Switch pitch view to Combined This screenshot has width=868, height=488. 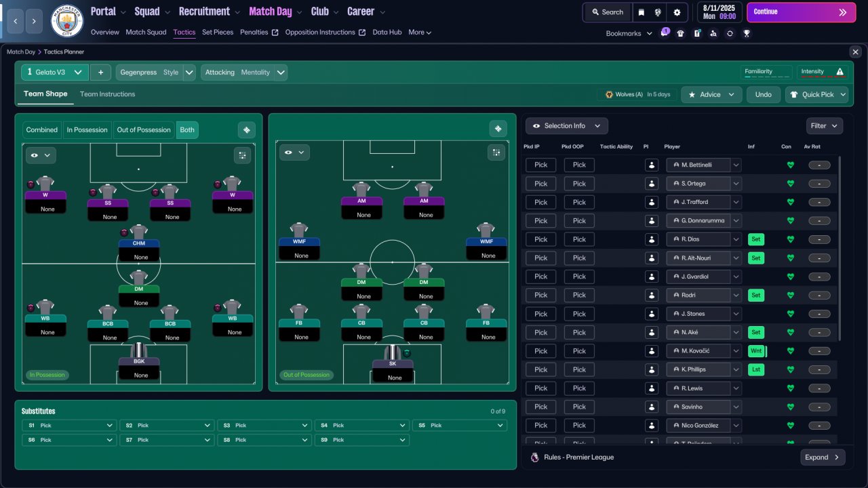tap(42, 130)
